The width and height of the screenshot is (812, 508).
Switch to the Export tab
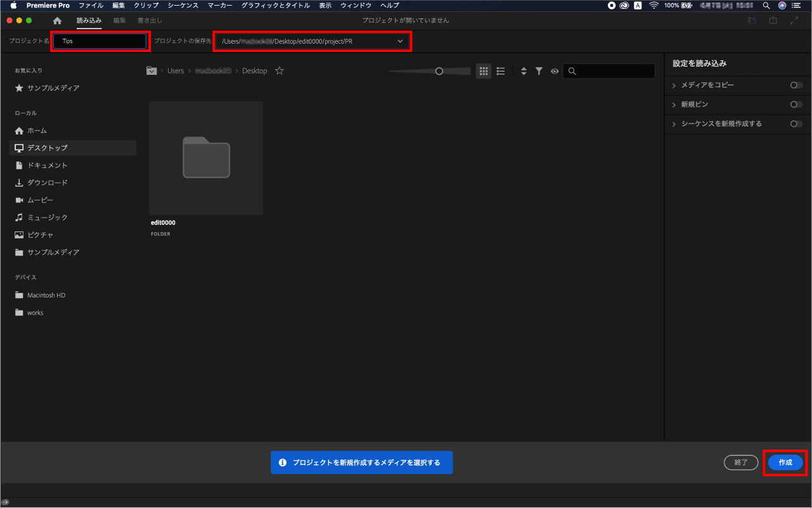point(150,20)
